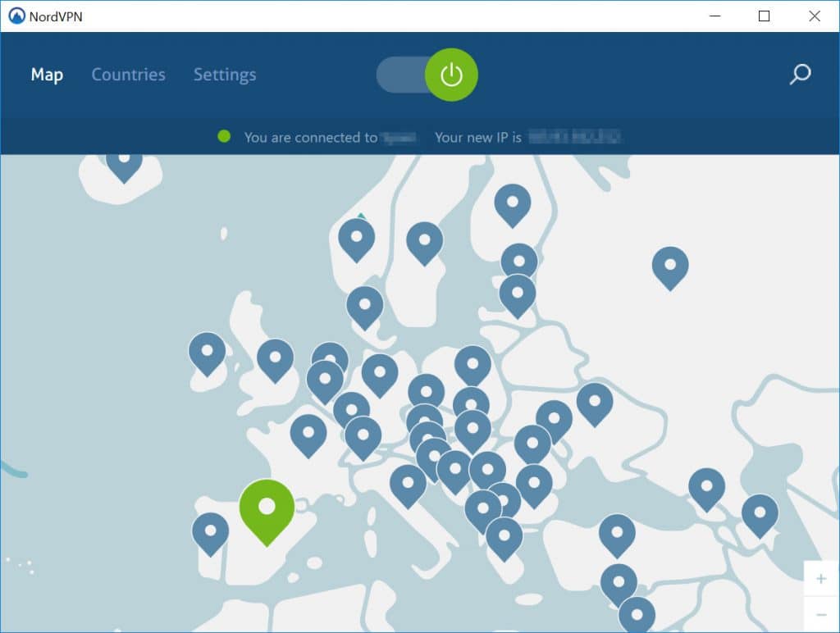Viewport: 840px width, 633px height.
Task: Click the NordVPN logo in title bar
Action: pyautogui.click(x=17, y=16)
